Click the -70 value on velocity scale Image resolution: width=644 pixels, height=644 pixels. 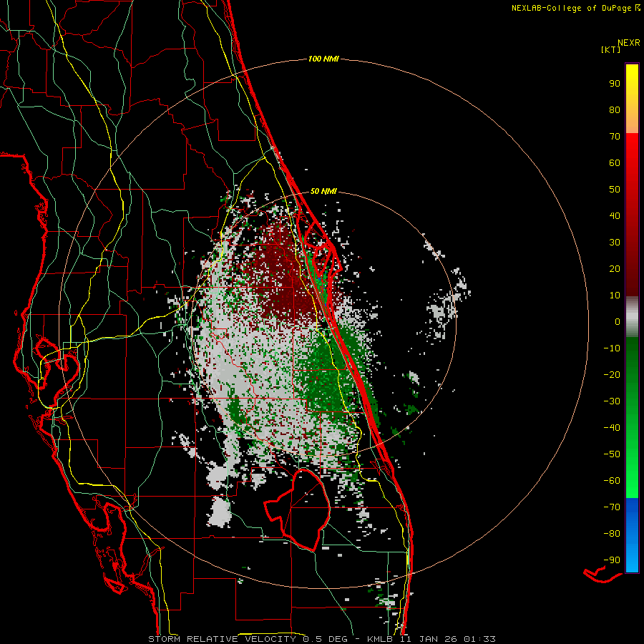[x=612, y=507]
